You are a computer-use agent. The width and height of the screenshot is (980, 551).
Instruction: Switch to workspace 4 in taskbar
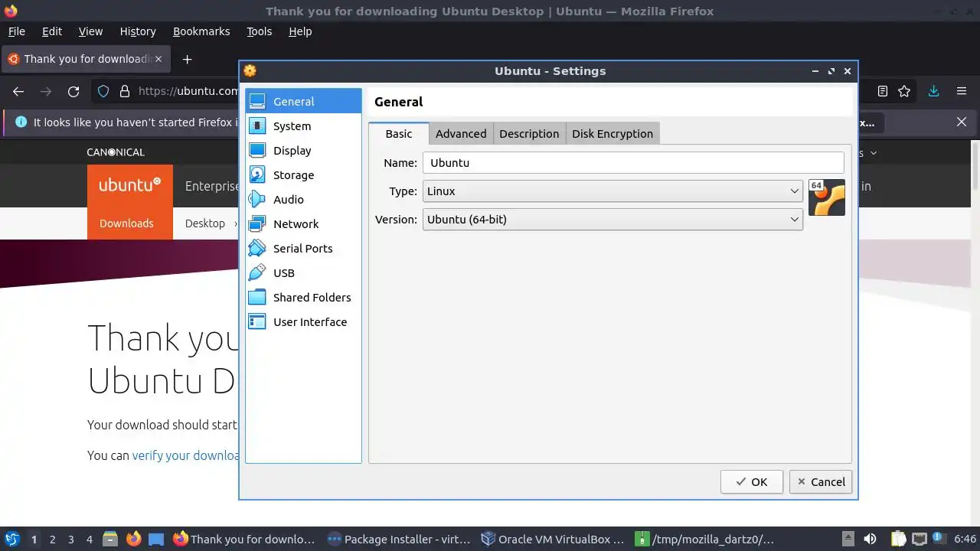[90, 539]
